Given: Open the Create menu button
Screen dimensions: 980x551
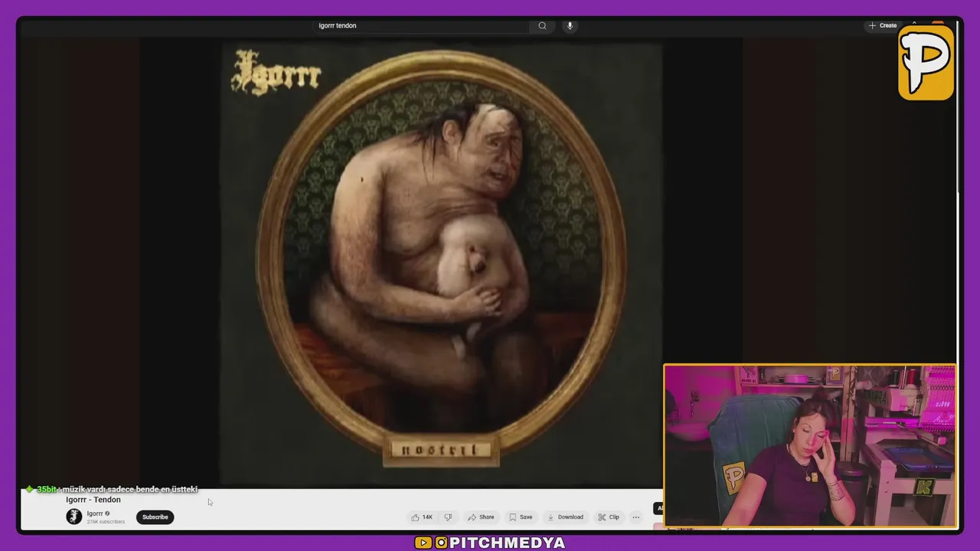Looking at the screenshot, I should coord(882,25).
